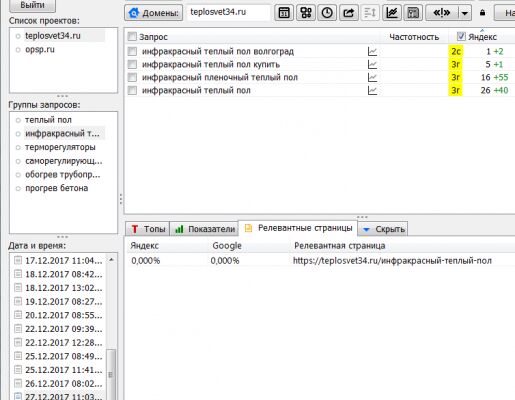
Task: Open chart icon for 'пол купить' row
Action: tap(372, 64)
